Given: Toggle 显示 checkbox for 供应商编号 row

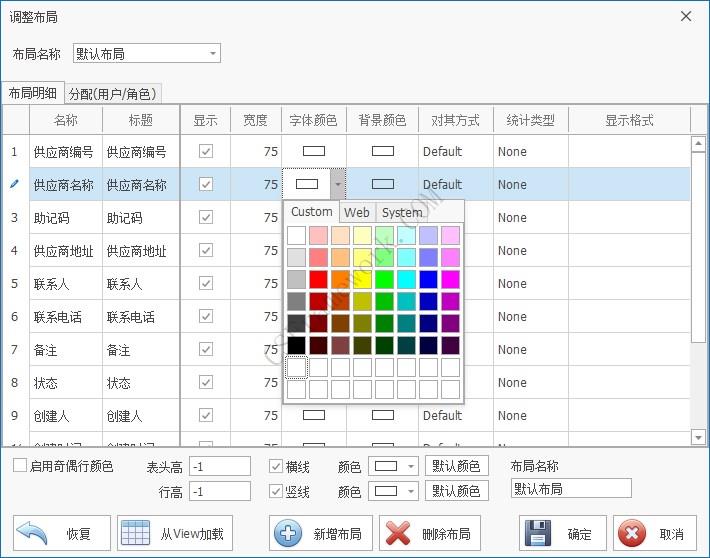Looking at the screenshot, I should tap(206, 151).
